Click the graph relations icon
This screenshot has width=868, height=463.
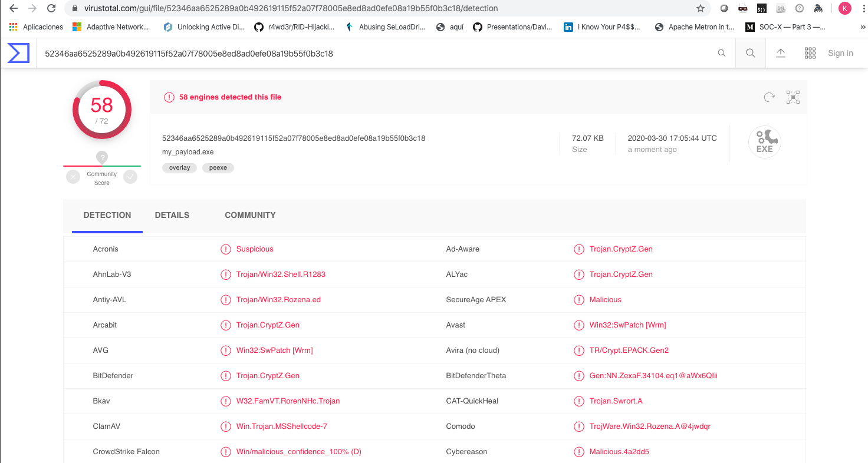pos(793,97)
